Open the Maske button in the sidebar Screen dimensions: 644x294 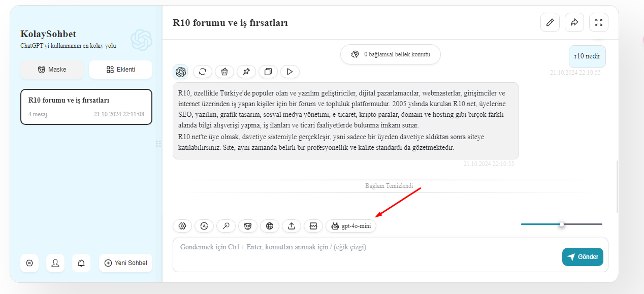point(52,70)
